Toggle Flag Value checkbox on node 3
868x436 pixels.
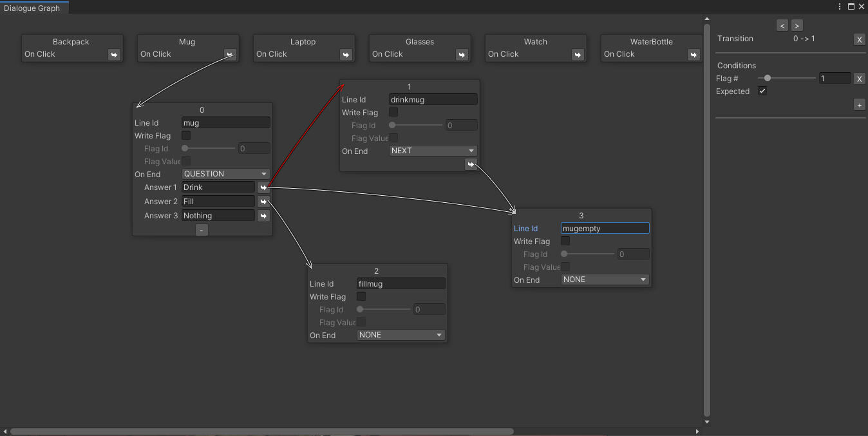[565, 267]
